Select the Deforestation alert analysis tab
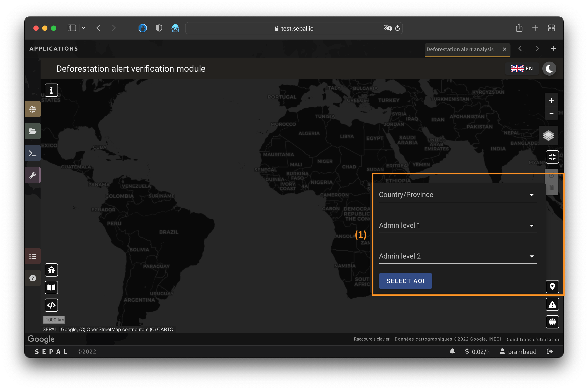The width and height of the screenshot is (588, 390). click(460, 49)
